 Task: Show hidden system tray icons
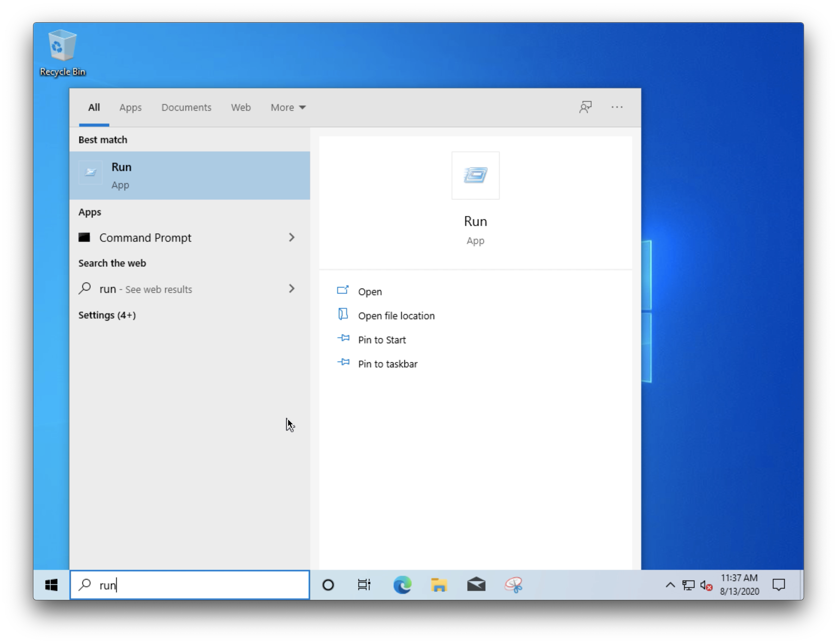pyautogui.click(x=670, y=585)
